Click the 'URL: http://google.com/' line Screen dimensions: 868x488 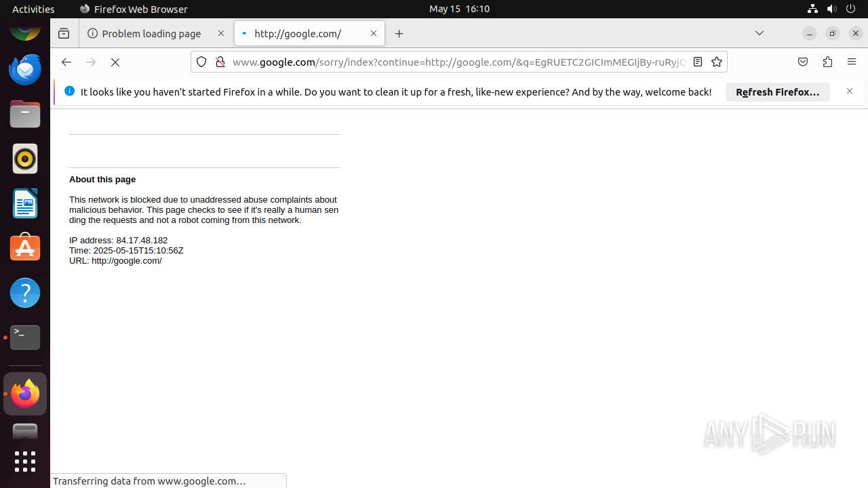click(x=115, y=261)
